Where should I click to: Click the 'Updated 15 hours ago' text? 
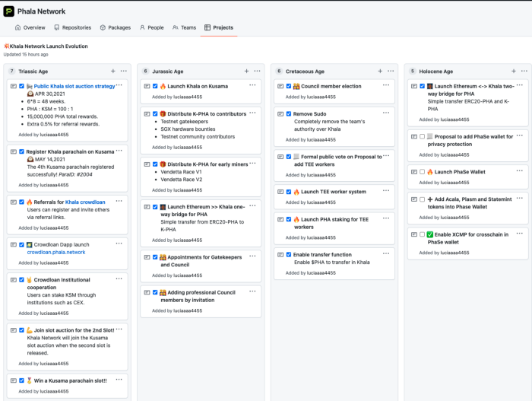pos(26,54)
